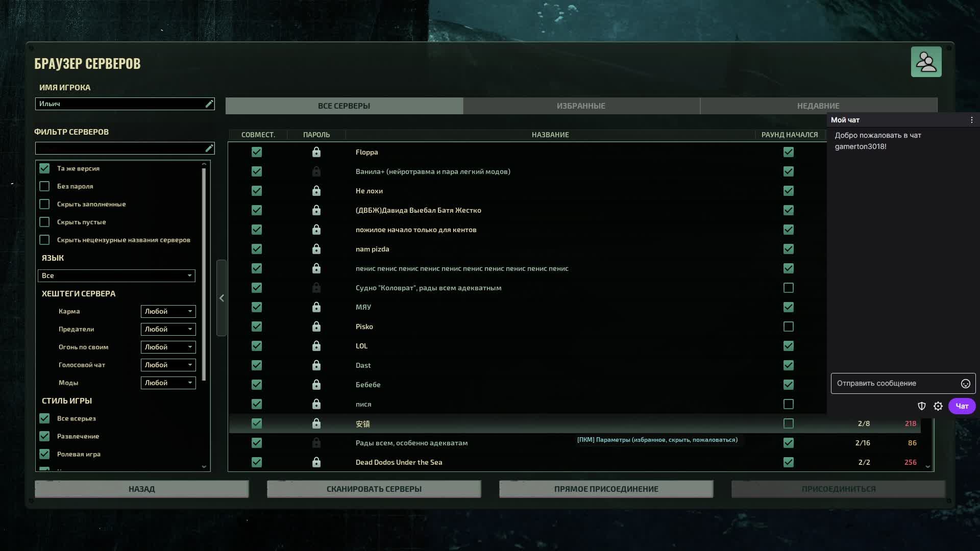Click the lock icon on Не лохи row
The width and height of the screenshot is (980, 551).
pyautogui.click(x=316, y=191)
